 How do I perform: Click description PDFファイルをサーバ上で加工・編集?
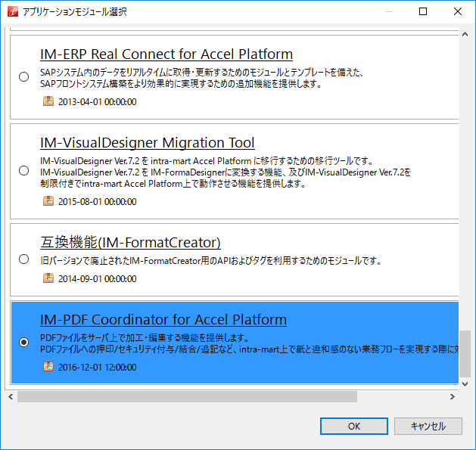tap(145, 337)
